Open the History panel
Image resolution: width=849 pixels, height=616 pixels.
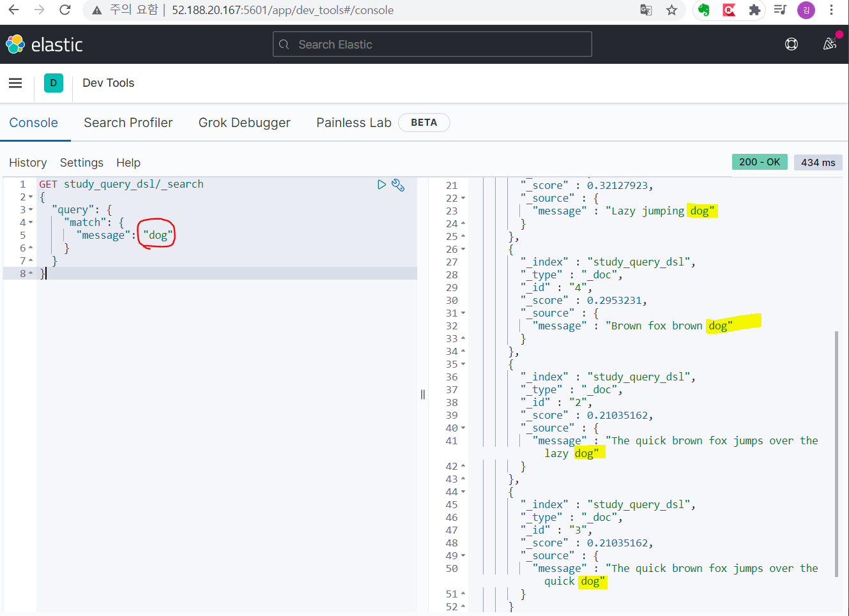point(28,163)
